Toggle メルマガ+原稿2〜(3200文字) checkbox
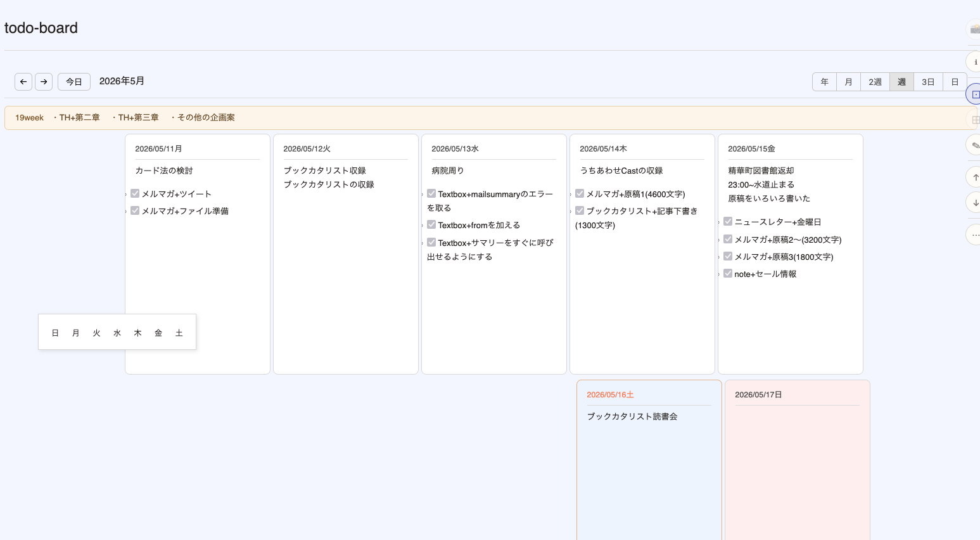 point(728,239)
